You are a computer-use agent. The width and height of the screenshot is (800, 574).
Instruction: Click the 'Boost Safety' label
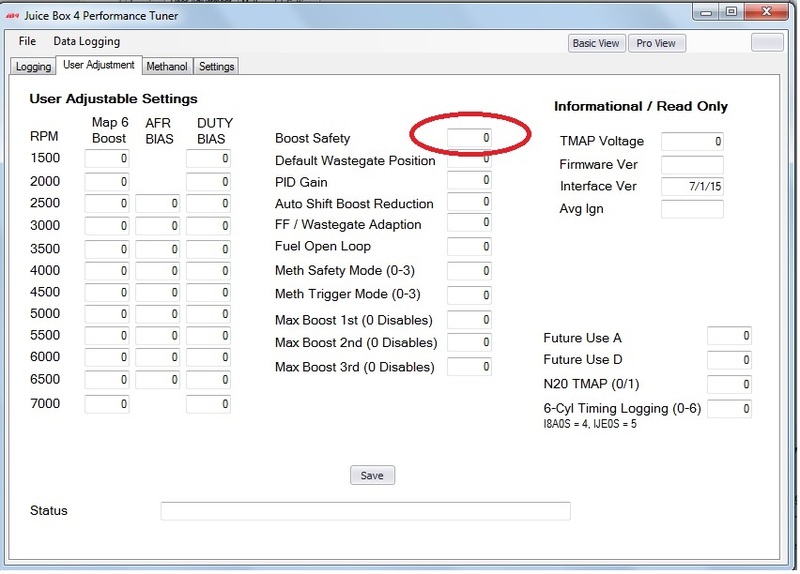point(312,138)
